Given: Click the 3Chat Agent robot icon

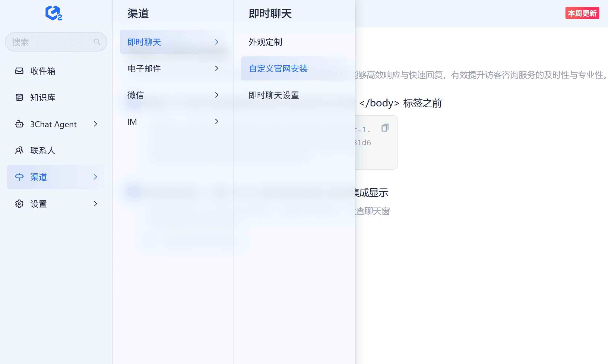Looking at the screenshot, I should (19, 124).
